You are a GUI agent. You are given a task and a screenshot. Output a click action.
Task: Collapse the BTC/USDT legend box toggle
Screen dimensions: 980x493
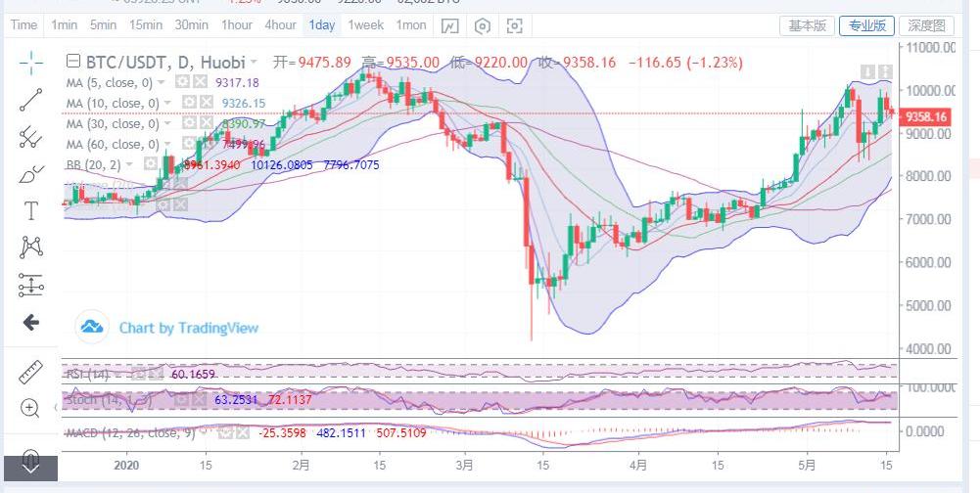74,63
